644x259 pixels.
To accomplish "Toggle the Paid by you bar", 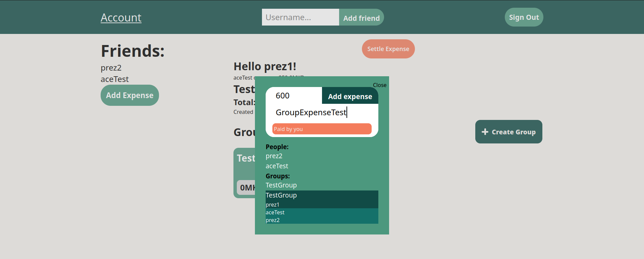I will [322, 129].
